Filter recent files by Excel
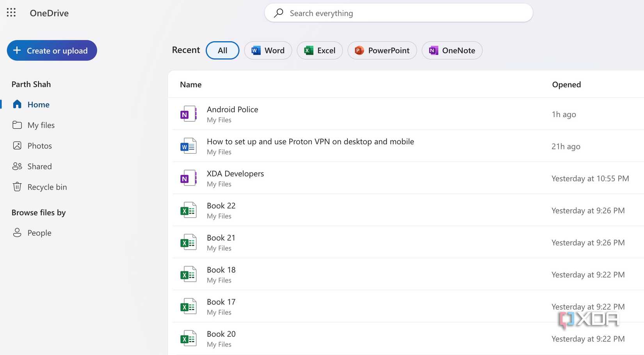The width and height of the screenshot is (644, 355). (x=320, y=50)
